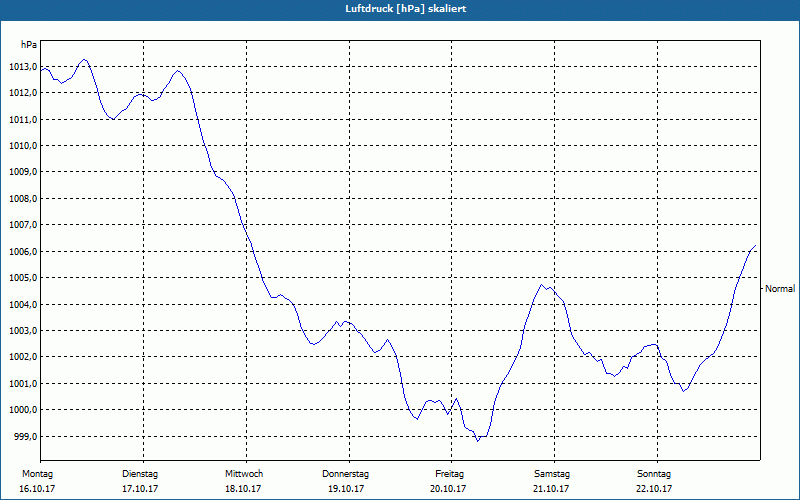Select the Mittwoch day label

[x=244, y=474]
